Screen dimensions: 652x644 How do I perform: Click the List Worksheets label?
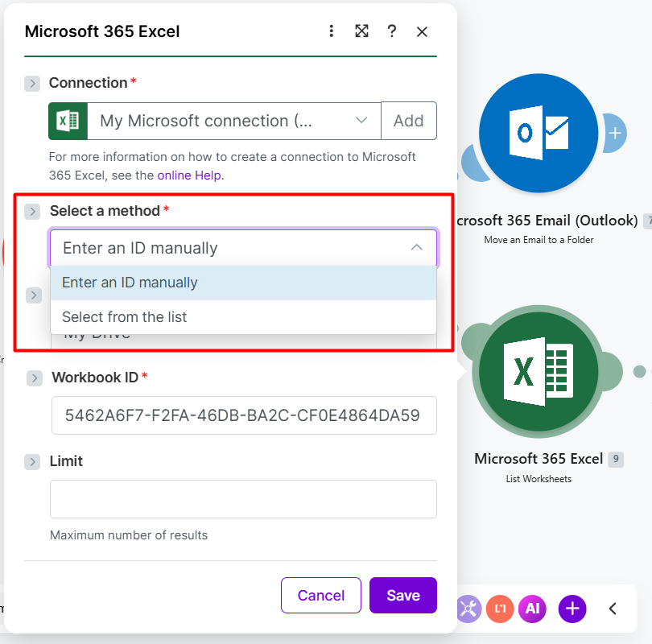(x=539, y=479)
